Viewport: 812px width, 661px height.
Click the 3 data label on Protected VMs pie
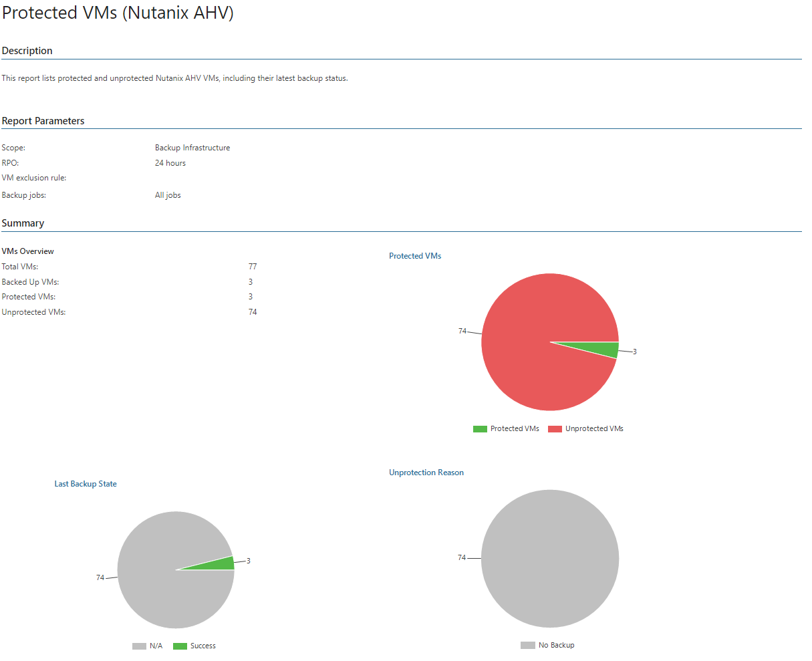pos(635,352)
